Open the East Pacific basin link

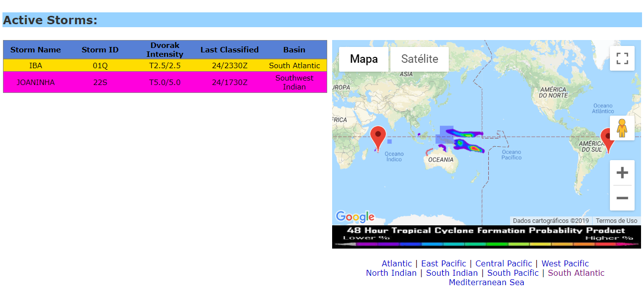(443, 263)
